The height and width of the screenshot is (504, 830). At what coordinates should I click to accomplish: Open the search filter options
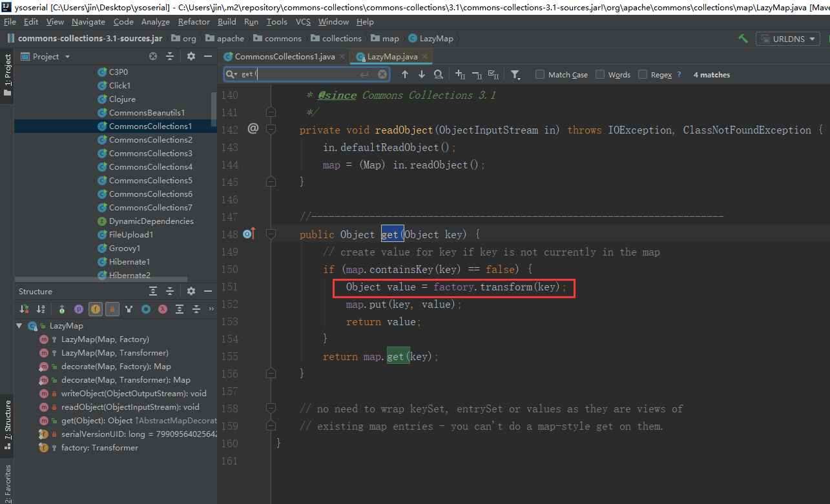coord(515,74)
